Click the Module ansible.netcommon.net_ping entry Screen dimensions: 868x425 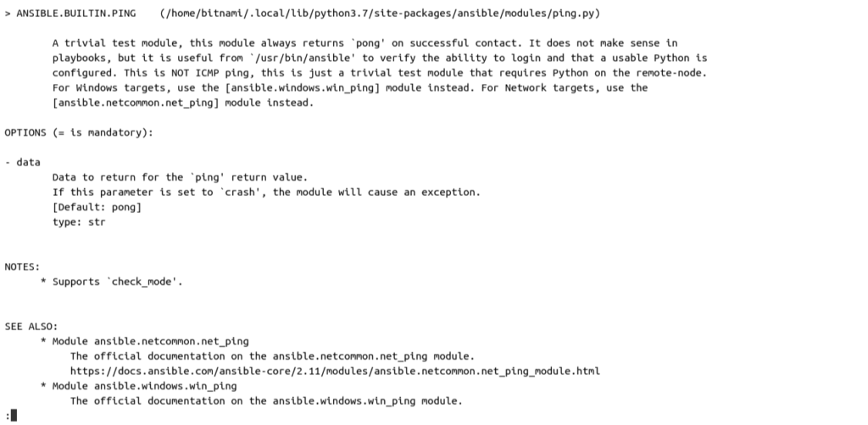point(151,341)
